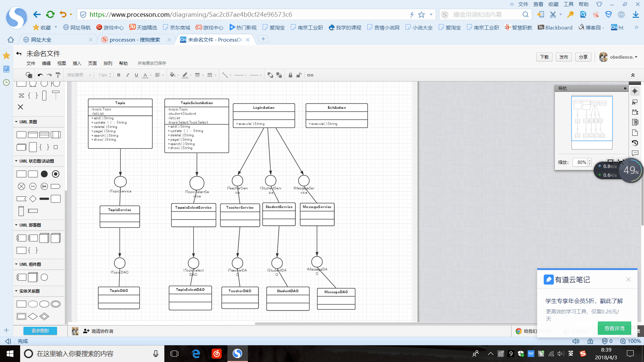Click the theme style icon in toolbar
This screenshot has height=362, width=644.
[x=29, y=75]
